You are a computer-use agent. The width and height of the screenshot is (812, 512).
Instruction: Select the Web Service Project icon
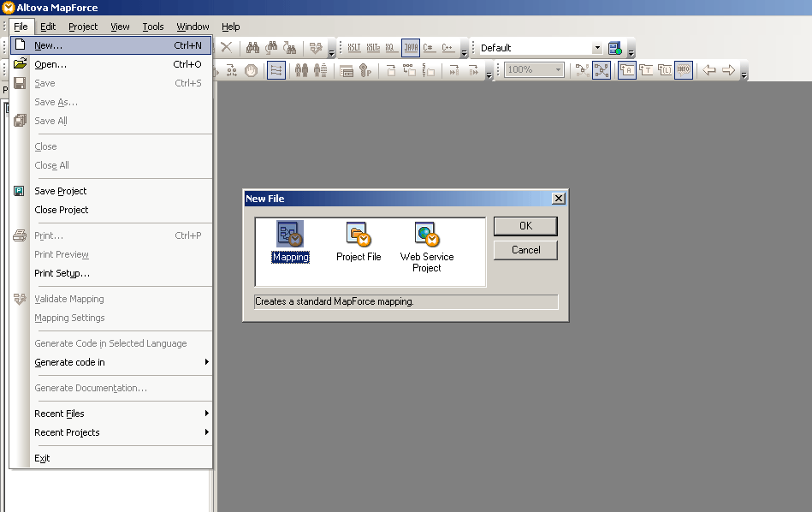coord(427,247)
